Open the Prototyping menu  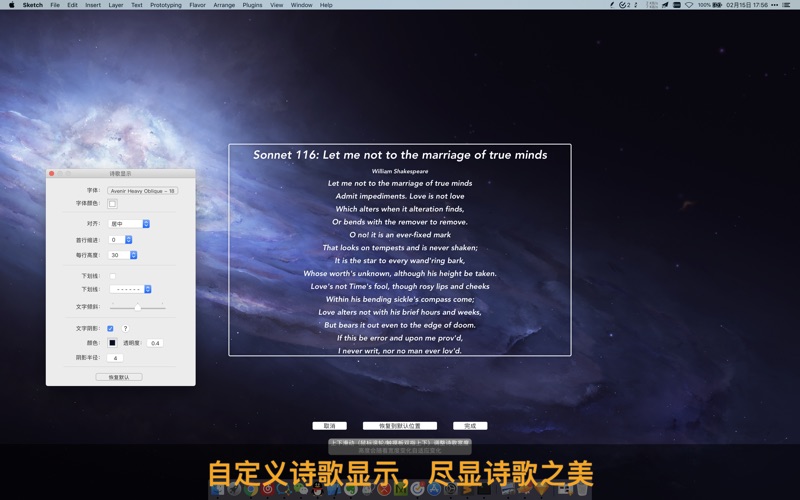[166, 5]
